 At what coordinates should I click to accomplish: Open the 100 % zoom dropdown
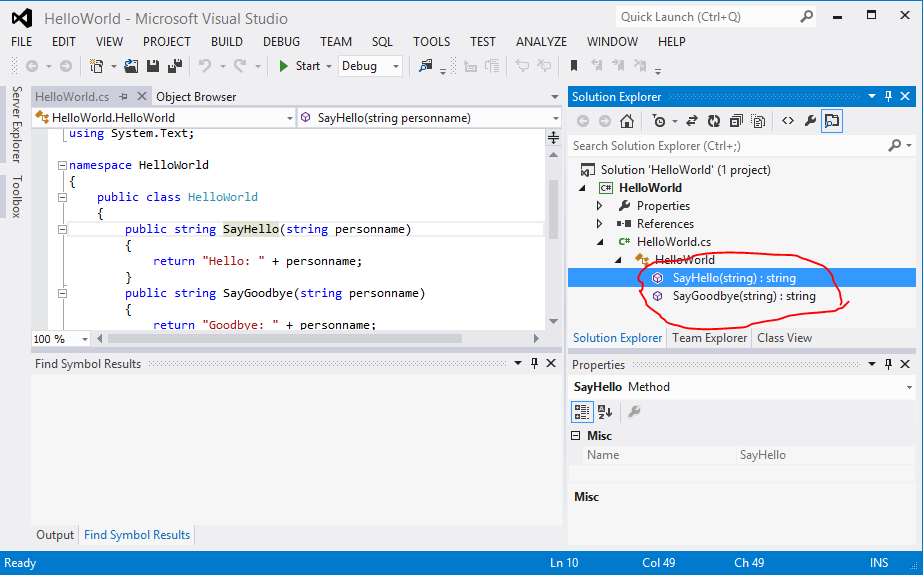[85, 339]
